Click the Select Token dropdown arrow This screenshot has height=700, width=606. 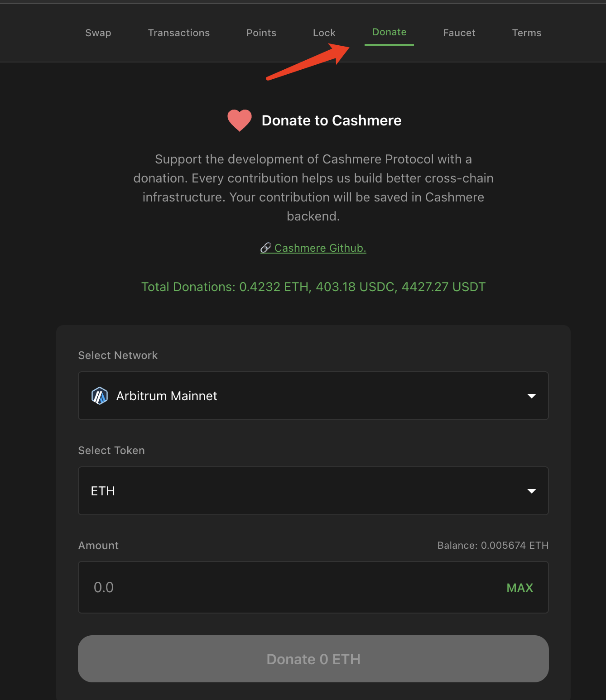[532, 491]
